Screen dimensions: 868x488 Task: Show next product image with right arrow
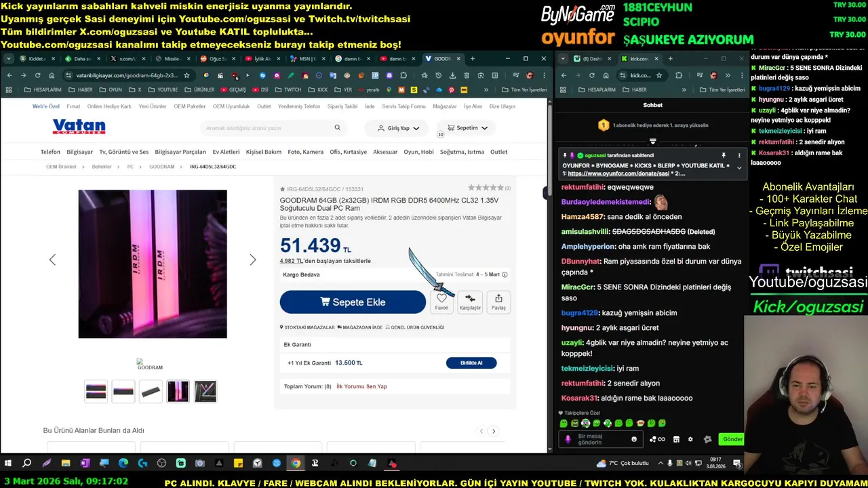[x=253, y=260]
